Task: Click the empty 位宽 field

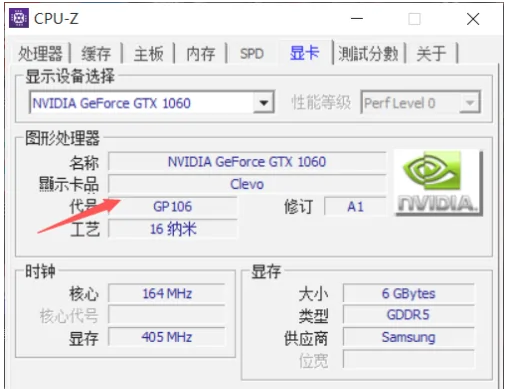Action: (409, 359)
